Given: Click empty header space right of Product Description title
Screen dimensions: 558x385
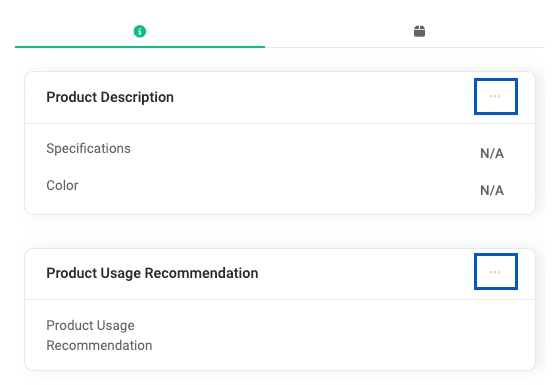Looking at the screenshot, I should click(324, 97).
